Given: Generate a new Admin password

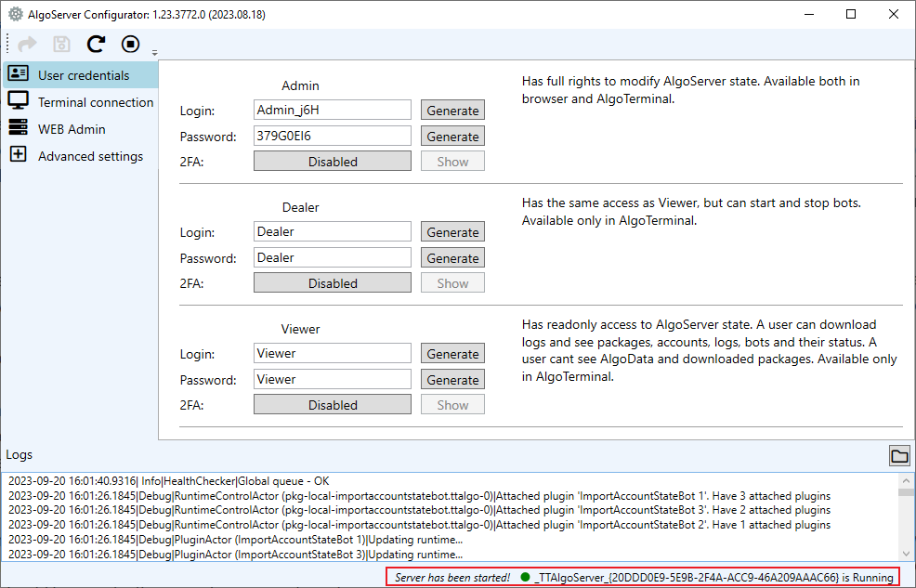Looking at the screenshot, I should [x=452, y=136].
